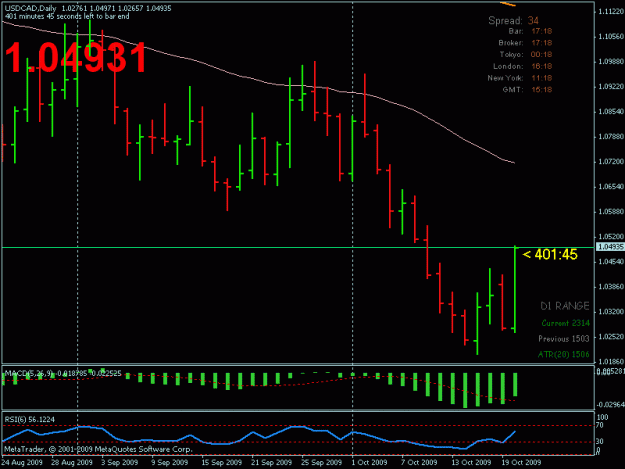Click the 7 Oct 2009 date label
Viewport: 625px width, 469px height.
coord(419,462)
